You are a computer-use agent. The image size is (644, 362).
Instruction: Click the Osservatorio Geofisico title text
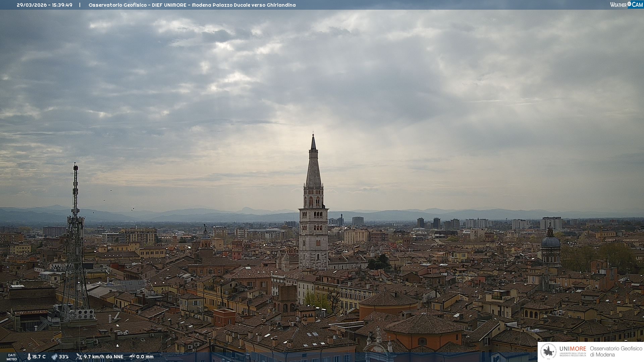[x=117, y=5]
